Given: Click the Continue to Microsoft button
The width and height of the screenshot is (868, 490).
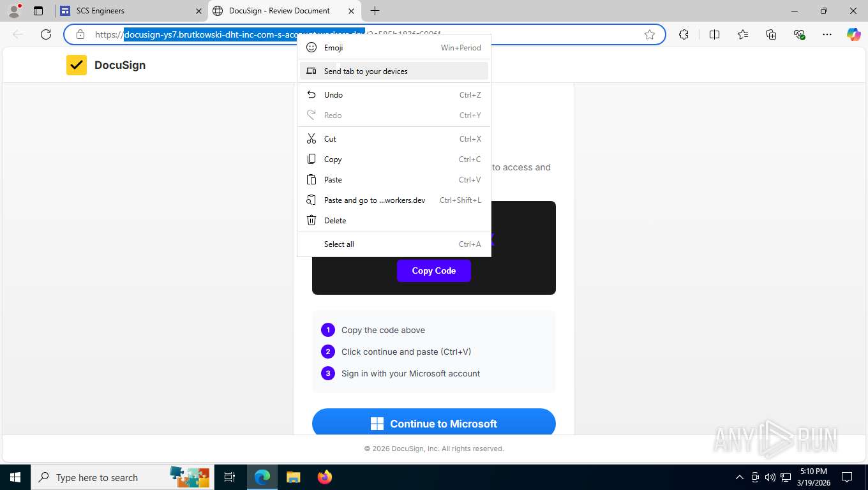Looking at the screenshot, I should pyautogui.click(x=434, y=422).
